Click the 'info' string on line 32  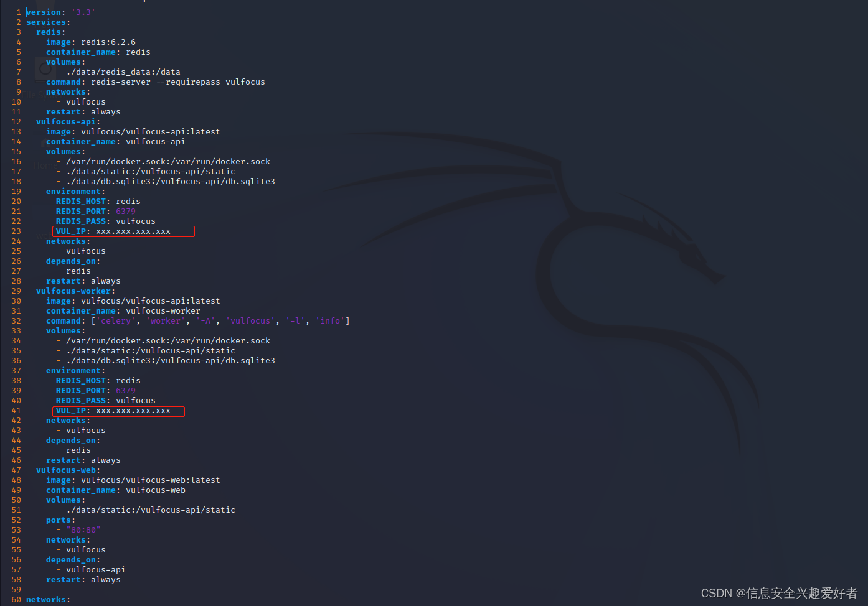[331, 320]
